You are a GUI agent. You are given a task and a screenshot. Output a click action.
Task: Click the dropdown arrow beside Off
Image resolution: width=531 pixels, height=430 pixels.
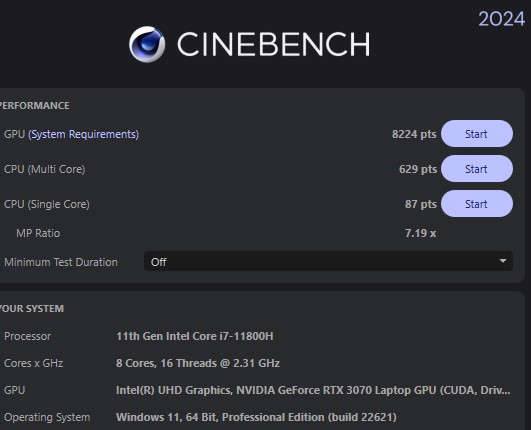(x=503, y=261)
